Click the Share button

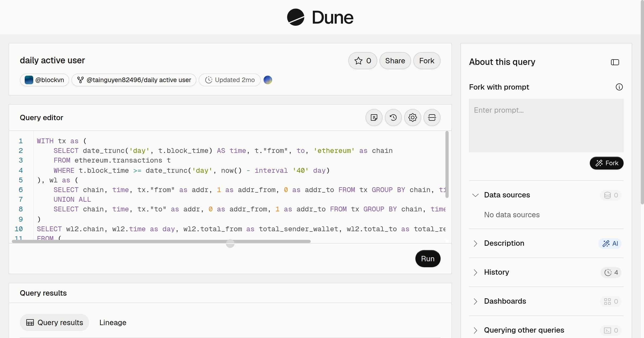[x=395, y=61]
